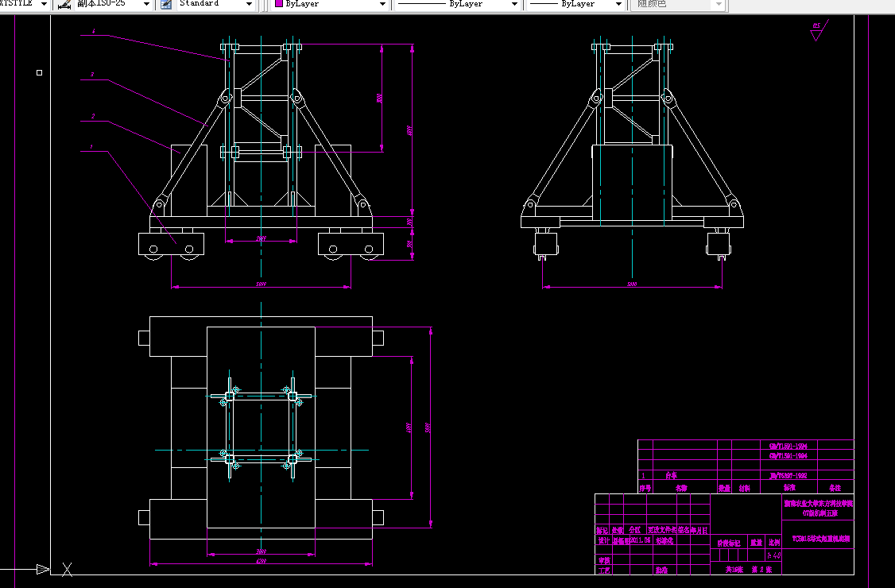This screenshot has width=895, height=588.
Task: Expand the Standard table style dropdown
Action: point(249,4)
